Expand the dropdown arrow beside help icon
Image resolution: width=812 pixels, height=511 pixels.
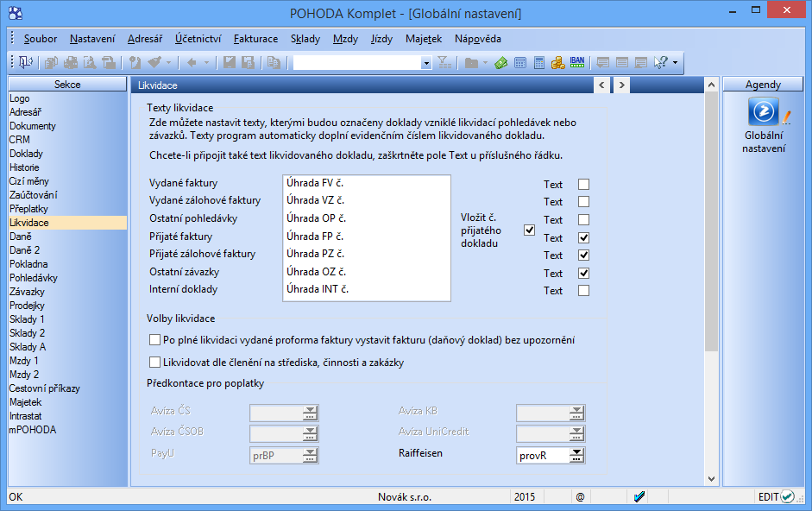675,63
